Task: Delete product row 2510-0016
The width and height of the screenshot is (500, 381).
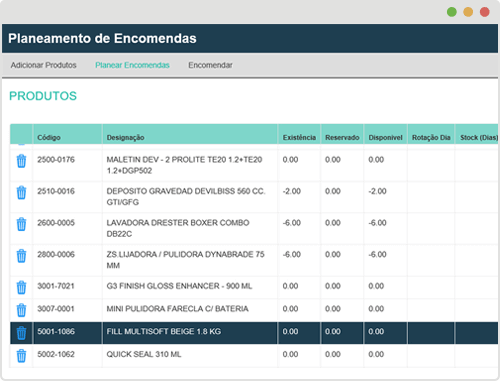Action: [x=21, y=193]
